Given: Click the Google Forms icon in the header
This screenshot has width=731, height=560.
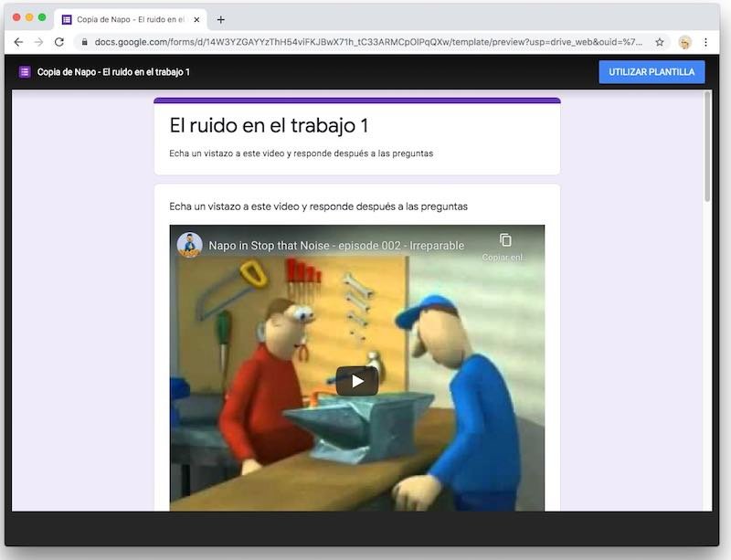Looking at the screenshot, I should point(25,72).
